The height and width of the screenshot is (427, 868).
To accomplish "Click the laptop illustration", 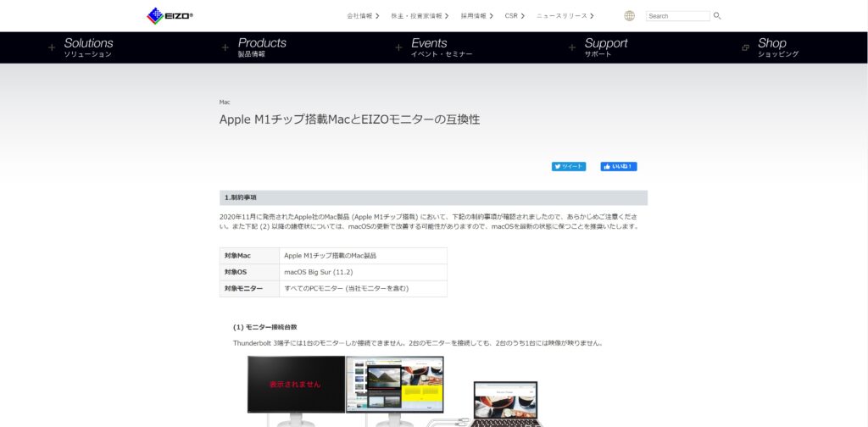I will tap(505, 404).
